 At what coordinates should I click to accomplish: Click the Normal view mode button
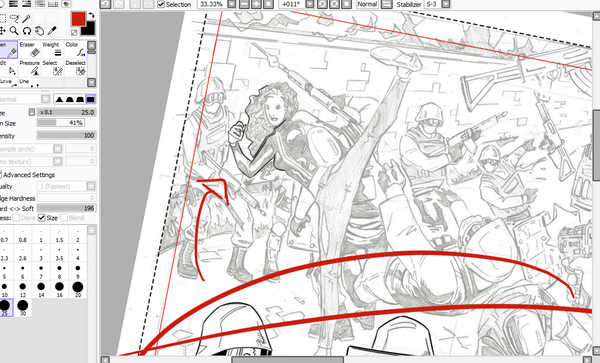tap(367, 4)
